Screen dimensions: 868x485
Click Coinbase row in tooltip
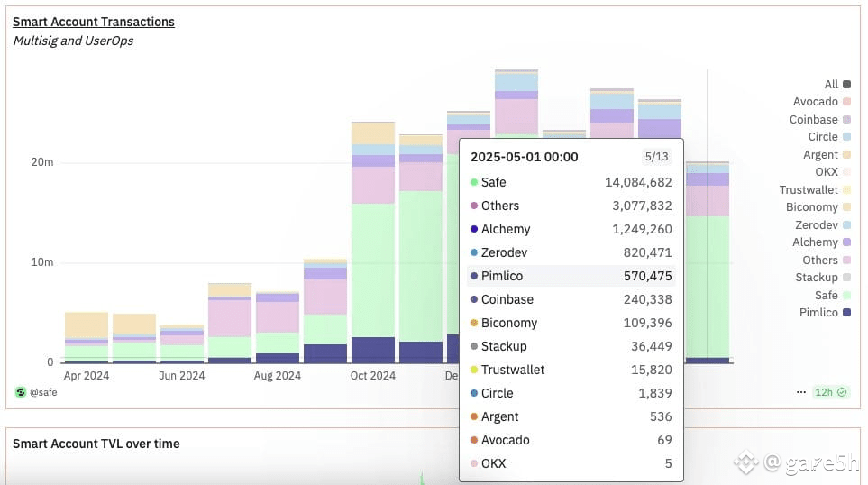[571, 299]
